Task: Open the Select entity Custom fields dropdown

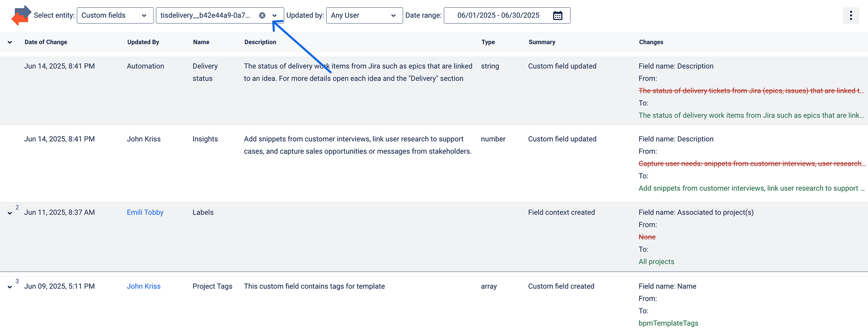Action: tap(115, 15)
